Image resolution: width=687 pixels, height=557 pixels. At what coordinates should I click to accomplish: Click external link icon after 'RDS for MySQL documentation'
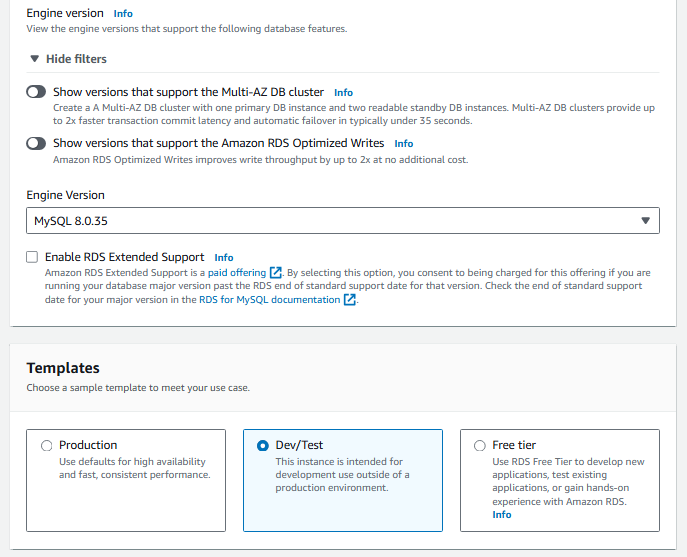coord(350,300)
